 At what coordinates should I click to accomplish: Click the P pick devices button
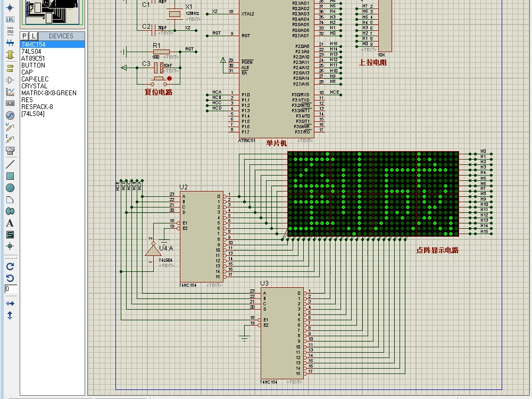24,36
